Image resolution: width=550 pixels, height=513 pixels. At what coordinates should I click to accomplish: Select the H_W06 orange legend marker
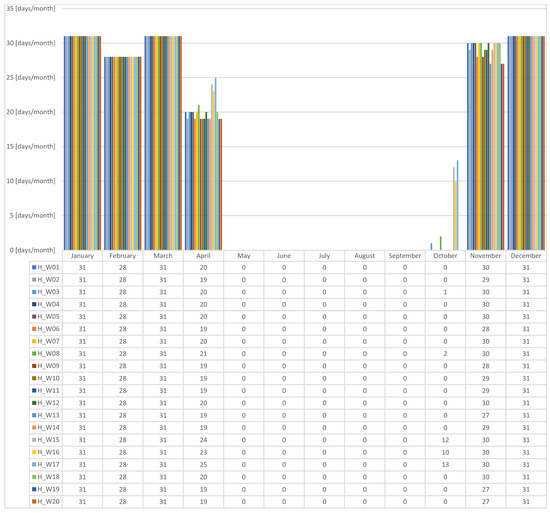[34, 329]
